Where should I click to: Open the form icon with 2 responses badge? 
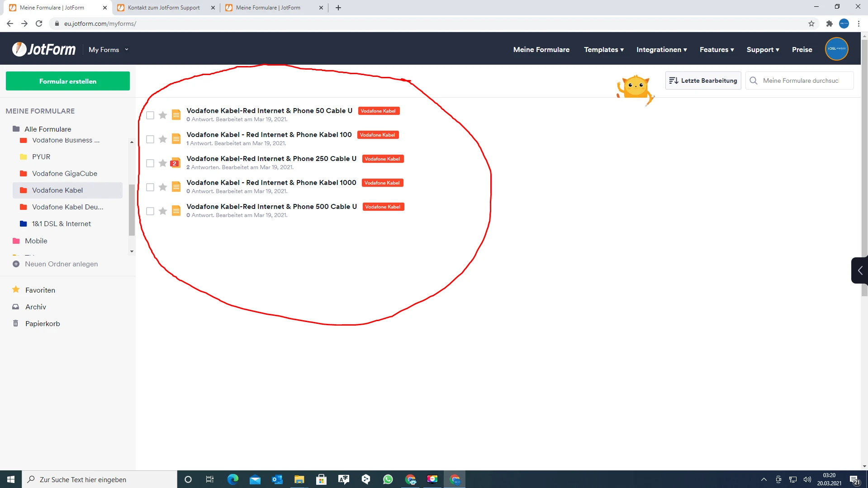(175, 163)
